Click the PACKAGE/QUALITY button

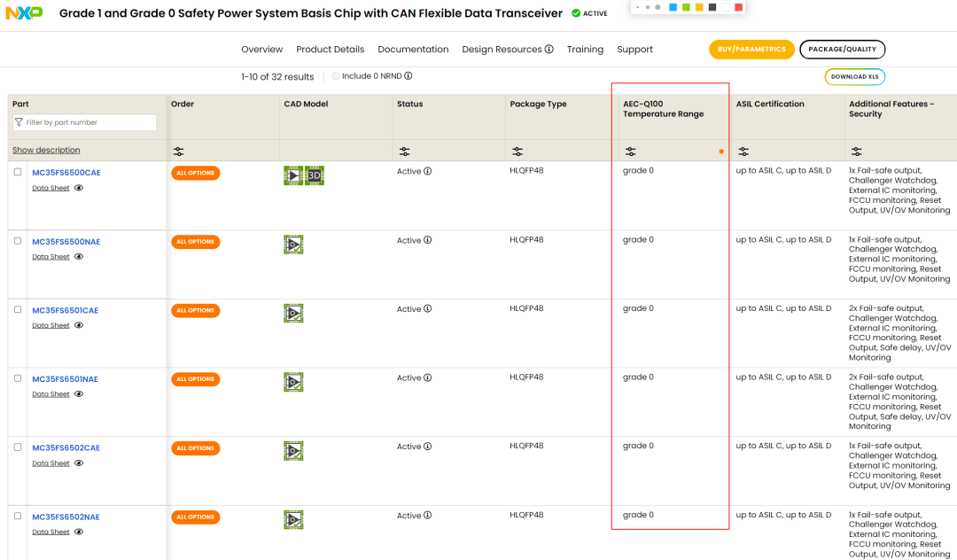843,50
